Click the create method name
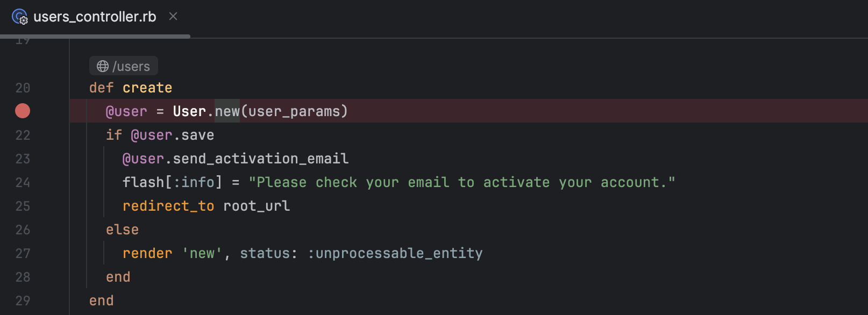Image resolution: width=868 pixels, height=315 pixels. click(147, 88)
